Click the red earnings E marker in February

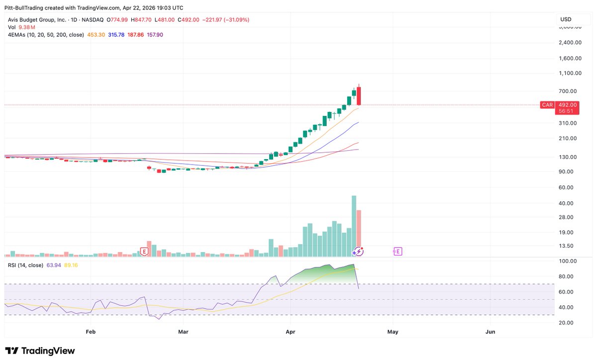145,252
